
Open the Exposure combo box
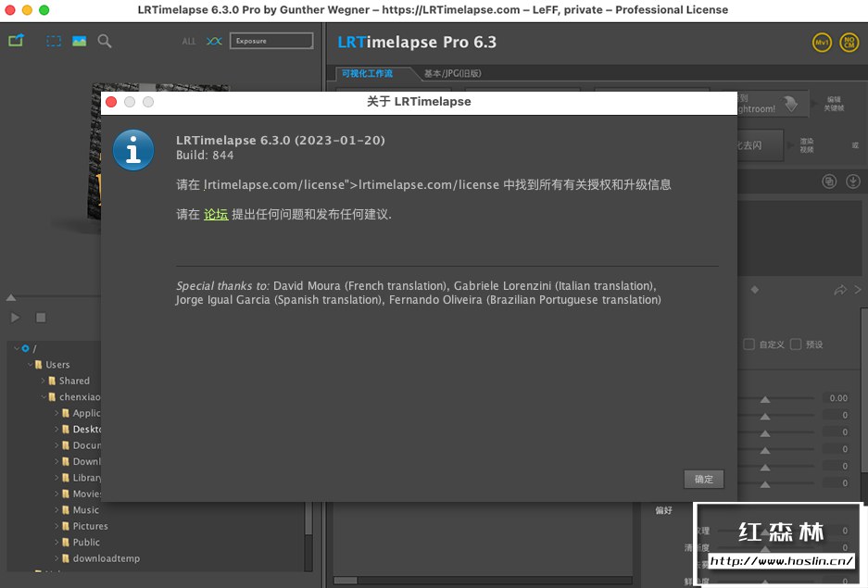271,41
